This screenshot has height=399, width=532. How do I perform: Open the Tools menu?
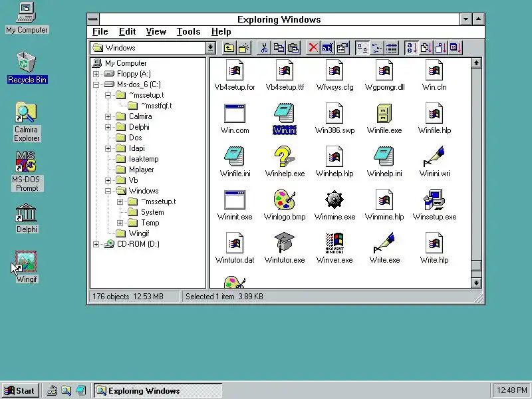coord(188,31)
